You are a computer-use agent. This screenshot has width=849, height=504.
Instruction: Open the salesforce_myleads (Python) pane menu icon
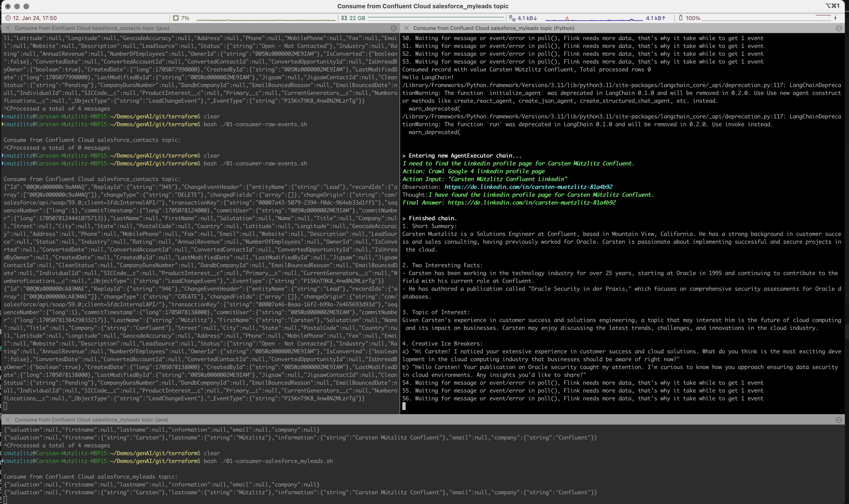[x=838, y=28]
